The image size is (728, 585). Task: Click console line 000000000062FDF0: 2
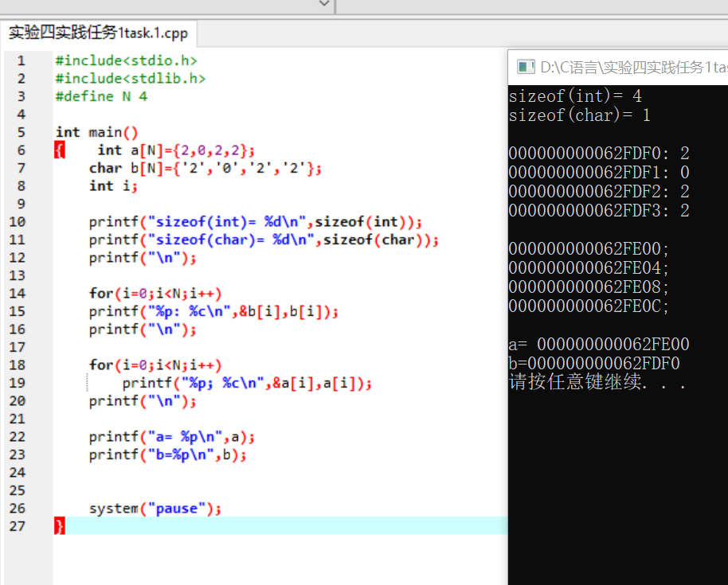599,153
